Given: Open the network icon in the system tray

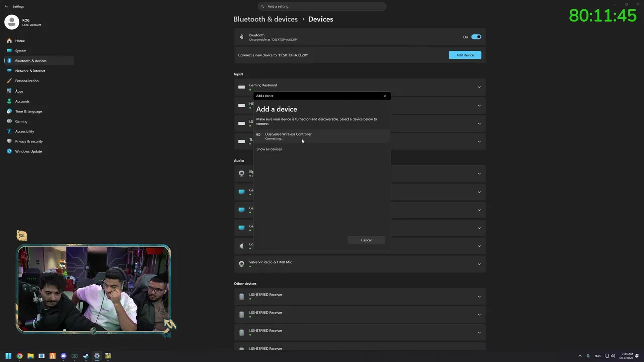Looking at the screenshot, I should (607, 356).
